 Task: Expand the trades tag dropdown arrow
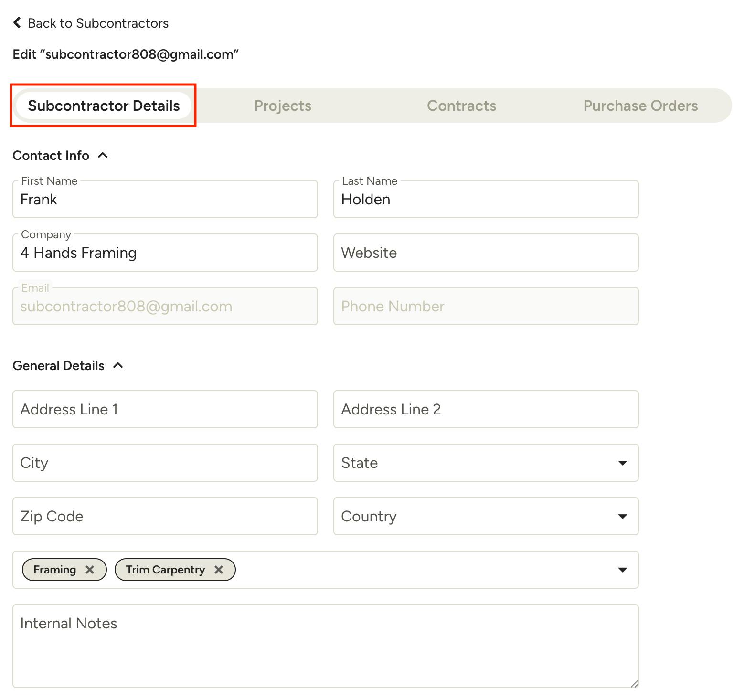pos(622,570)
